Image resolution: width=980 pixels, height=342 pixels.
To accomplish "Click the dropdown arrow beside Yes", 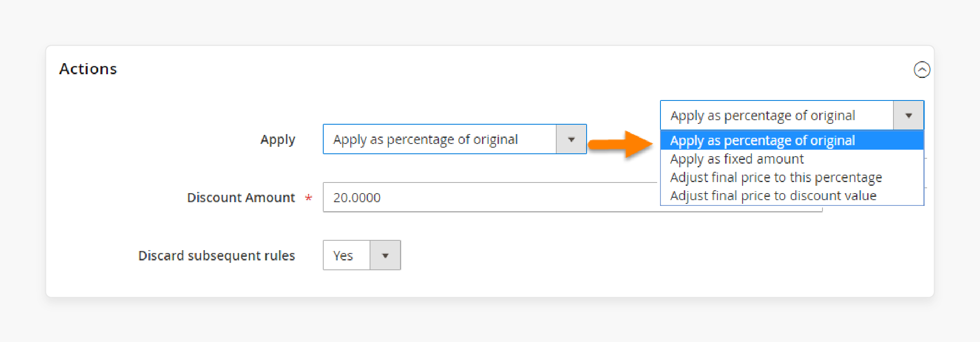I will [386, 255].
